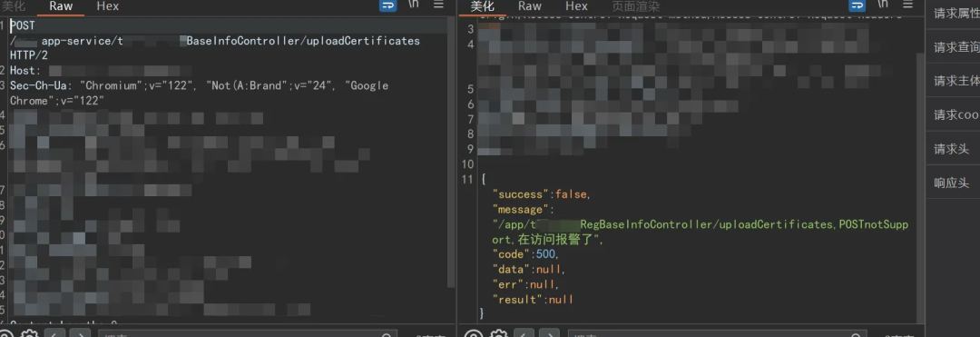Toggle the \n non-printable characters in request panel
Image resolution: width=980 pixels, height=337 pixels.
point(414,5)
